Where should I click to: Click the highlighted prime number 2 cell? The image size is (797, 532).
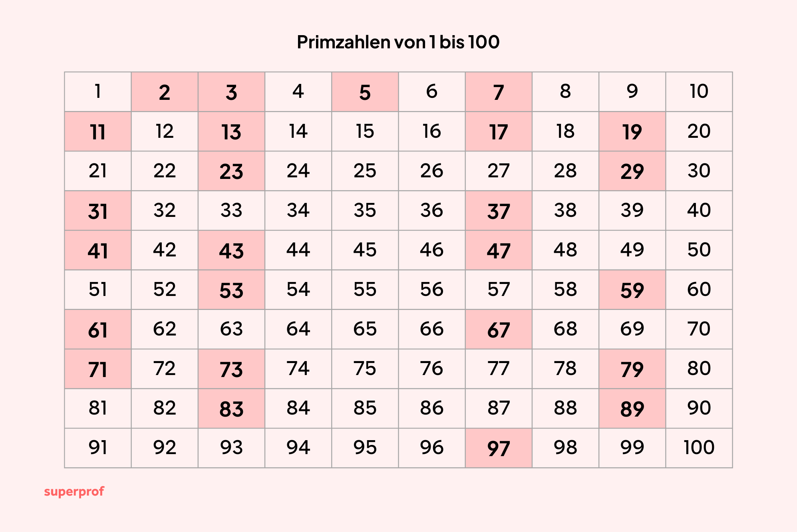(x=165, y=92)
